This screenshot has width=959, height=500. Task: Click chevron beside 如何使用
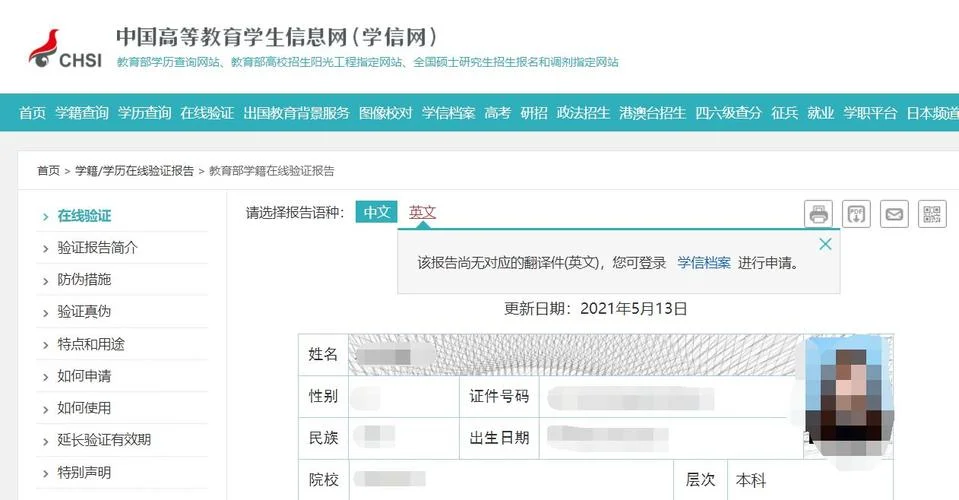click(x=45, y=409)
